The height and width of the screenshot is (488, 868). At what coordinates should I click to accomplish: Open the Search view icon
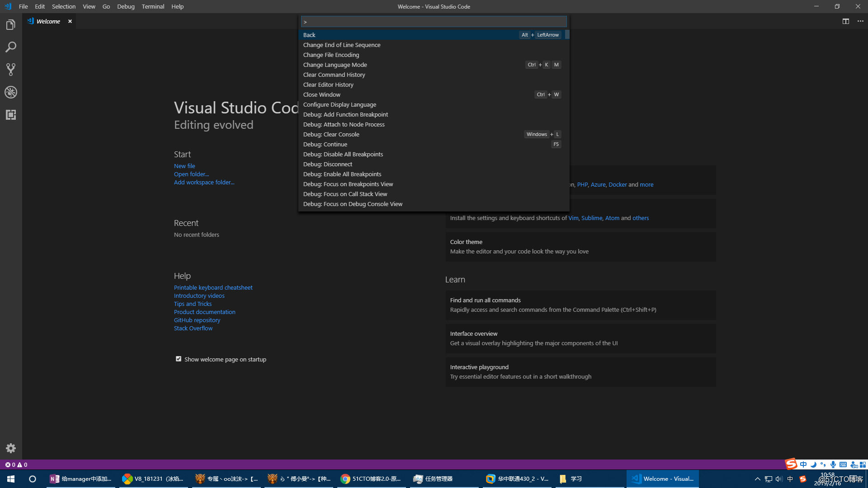[x=11, y=47]
